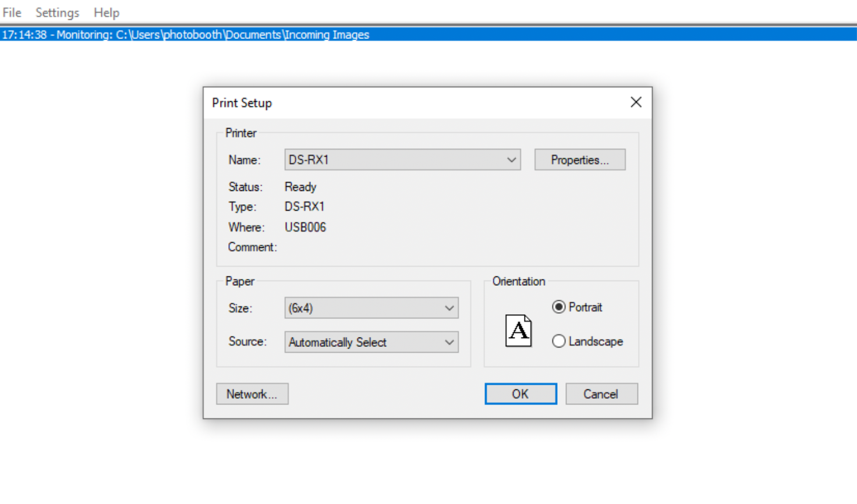The image size is (857, 504).
Task: Open the Help menu
Action: click(107, 12)
